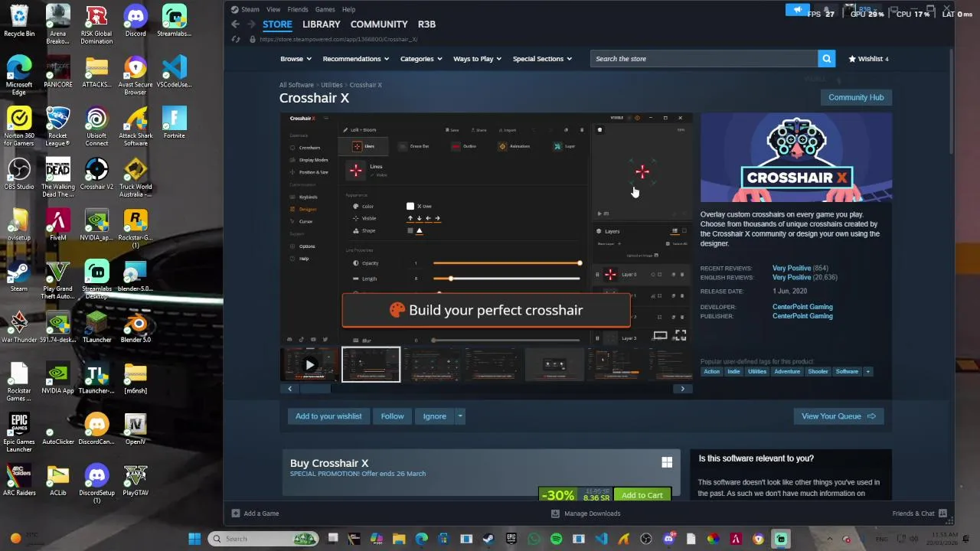Screen dimensions: 980x551
Task: Click Add to your wishlist
Action: tap(328, 416)
